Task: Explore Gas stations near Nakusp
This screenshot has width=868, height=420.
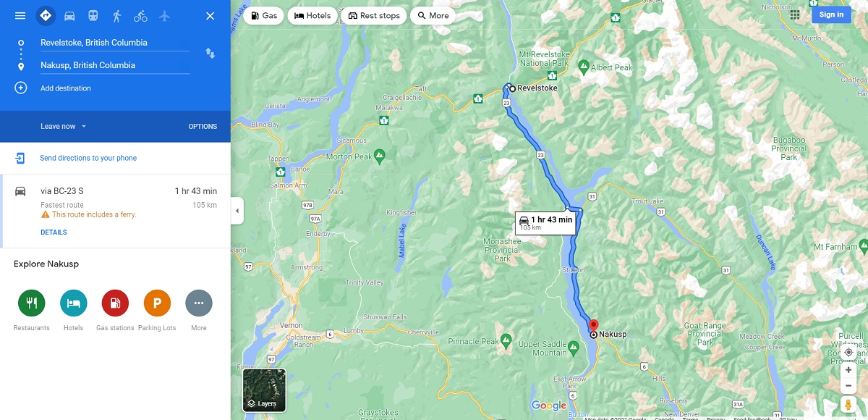Action: [116, 303]
